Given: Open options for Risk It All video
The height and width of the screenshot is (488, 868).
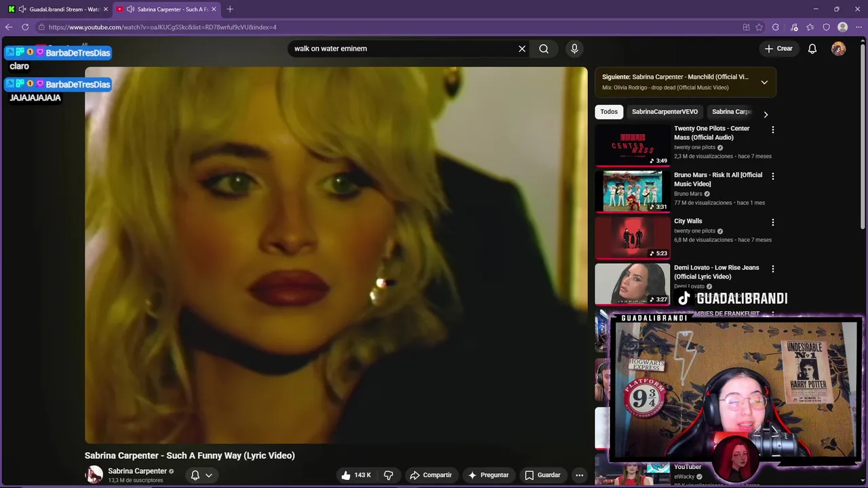Looking at the screenshot, I should tap(772, 176).
